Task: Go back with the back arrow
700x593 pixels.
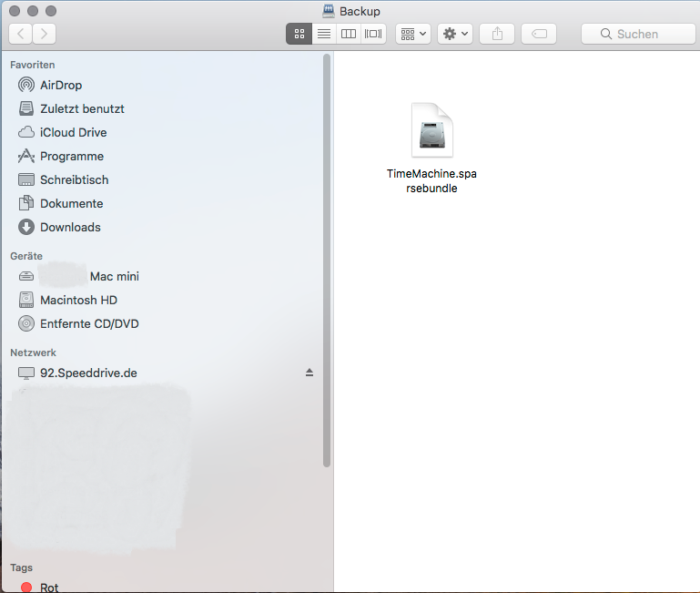Action: [x=20, y=34]
